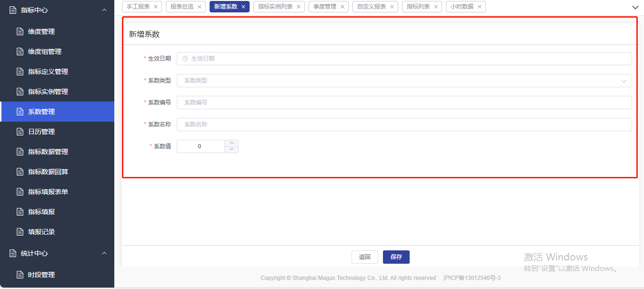The width and height of the screenshot is (644, 289).
Task: Close the 新增系数 tab
Action: (x=243, y=7)
